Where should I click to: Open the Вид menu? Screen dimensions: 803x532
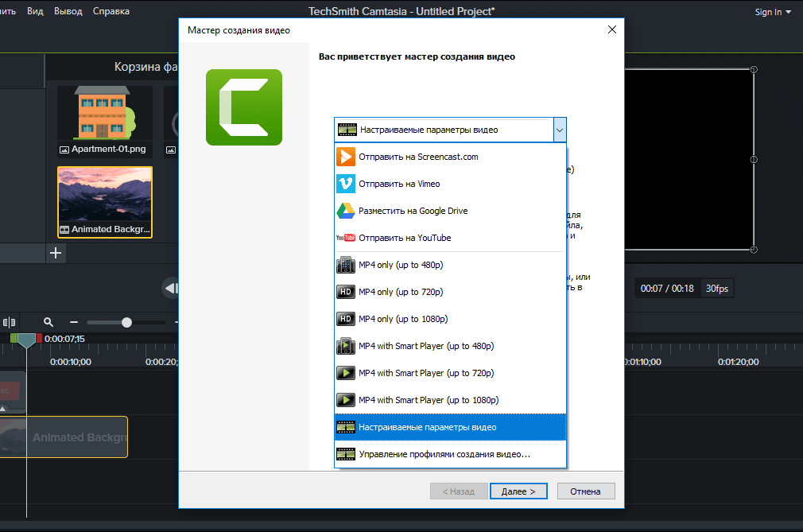pyautogui.click(x=35, y=11)
